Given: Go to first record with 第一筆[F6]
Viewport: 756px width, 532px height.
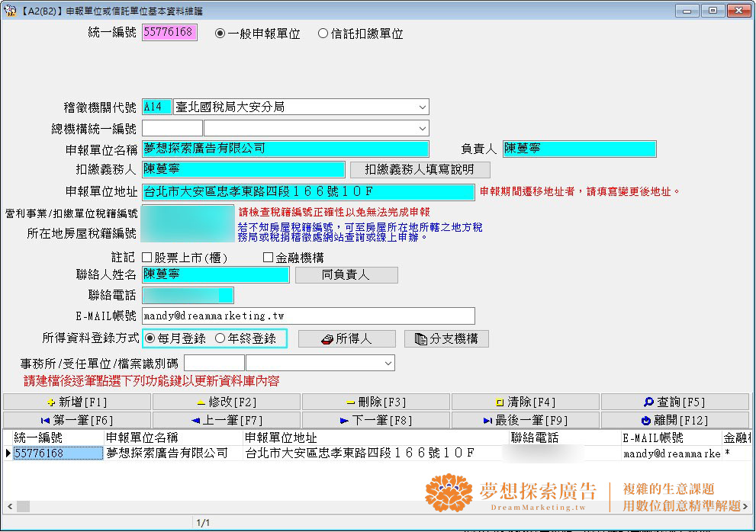Looking at the screenshot, I should tap(77, 420).
